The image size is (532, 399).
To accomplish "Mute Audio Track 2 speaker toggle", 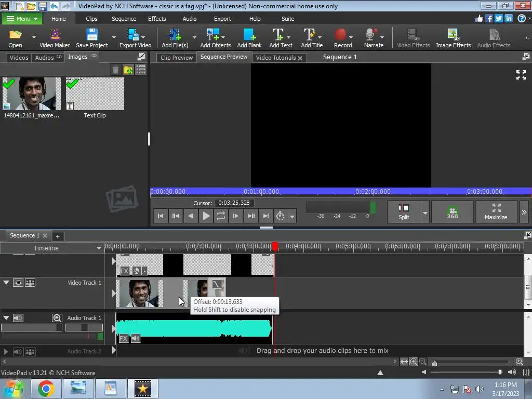I will 18,352.
